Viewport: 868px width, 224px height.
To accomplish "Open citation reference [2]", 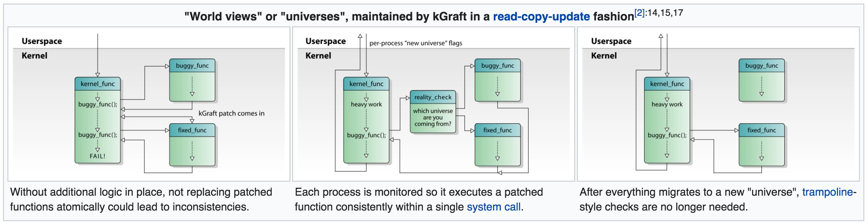I will point(639,13).
